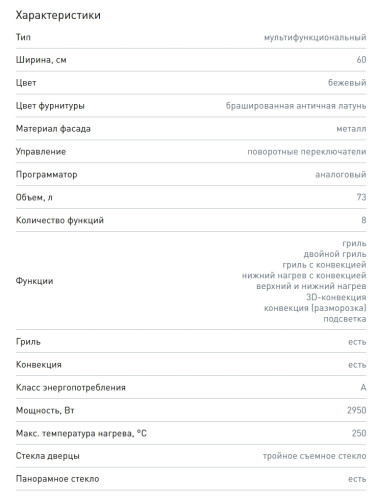Select the двойной гриль function text
This screenshot has height=499, width=376.
click(335, 254)
